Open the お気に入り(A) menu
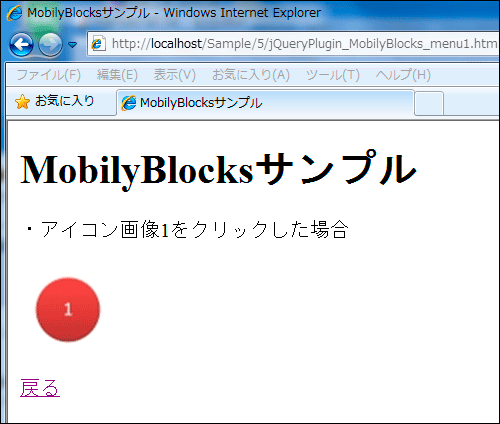 251,75
